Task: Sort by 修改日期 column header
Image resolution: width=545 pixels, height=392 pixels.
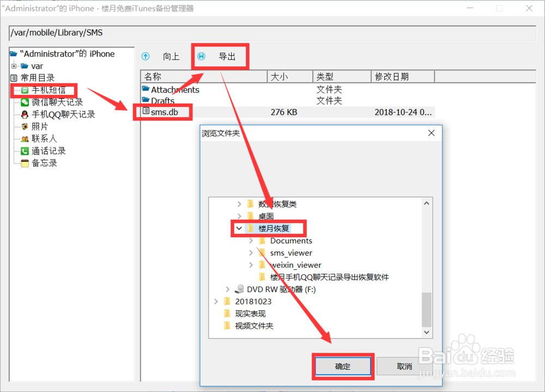Action: tap(403, 76)
